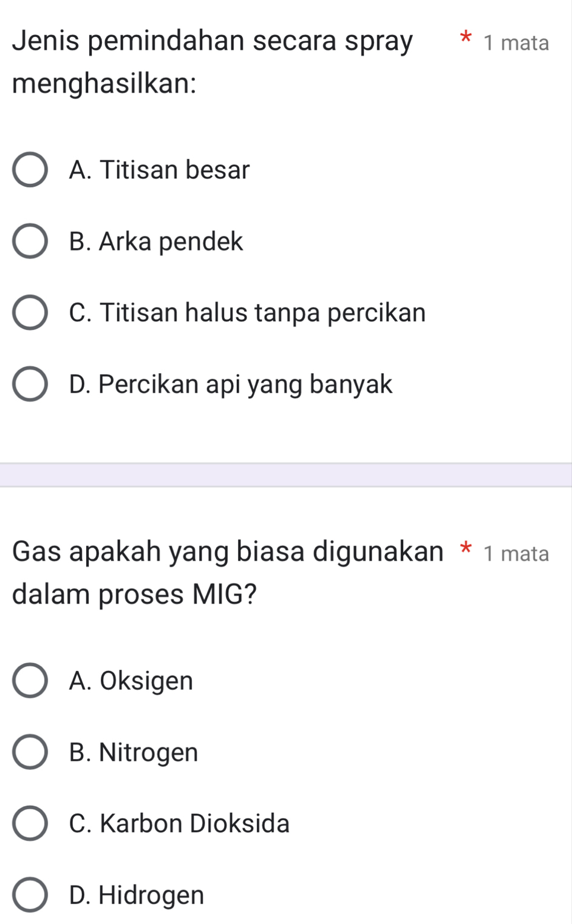
Task: Select the radio circle beside Oksigen
Action: coord(30,681)
